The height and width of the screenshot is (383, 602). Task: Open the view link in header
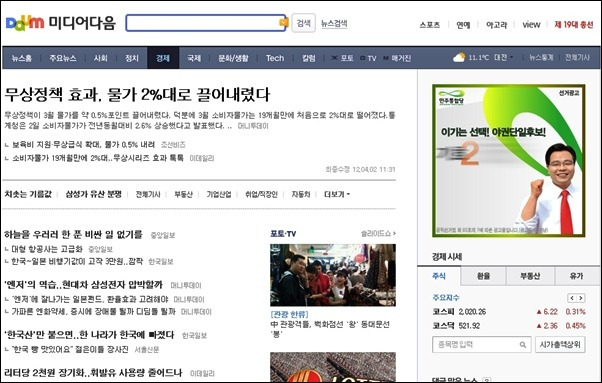[531, 25]
